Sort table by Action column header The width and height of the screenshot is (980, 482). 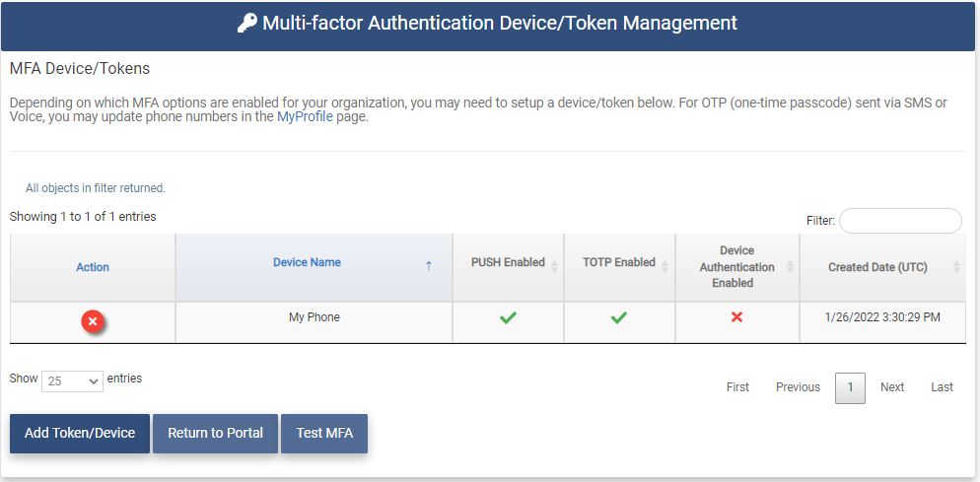(x=93, y=267)
